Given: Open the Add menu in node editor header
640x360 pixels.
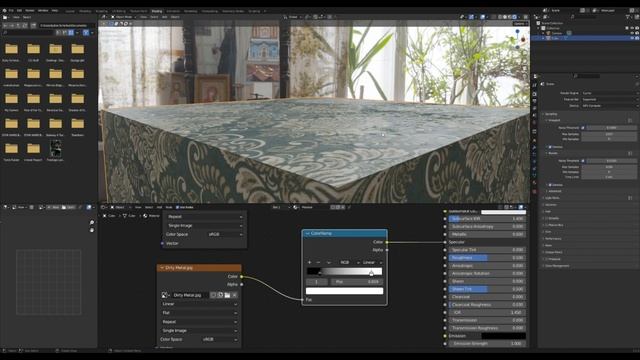Looking at the screenshot, I should tap(160, 207).
